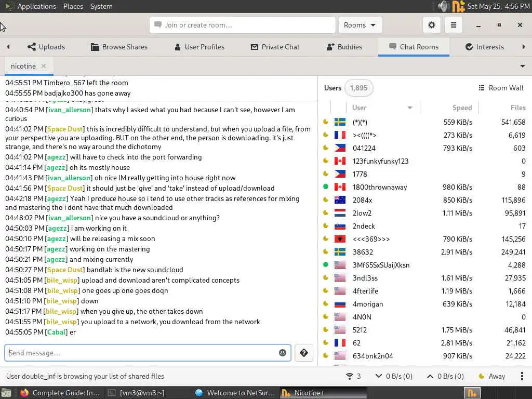Open the System menu
Screen dimensions: 532x399
(x=101, y=6)
